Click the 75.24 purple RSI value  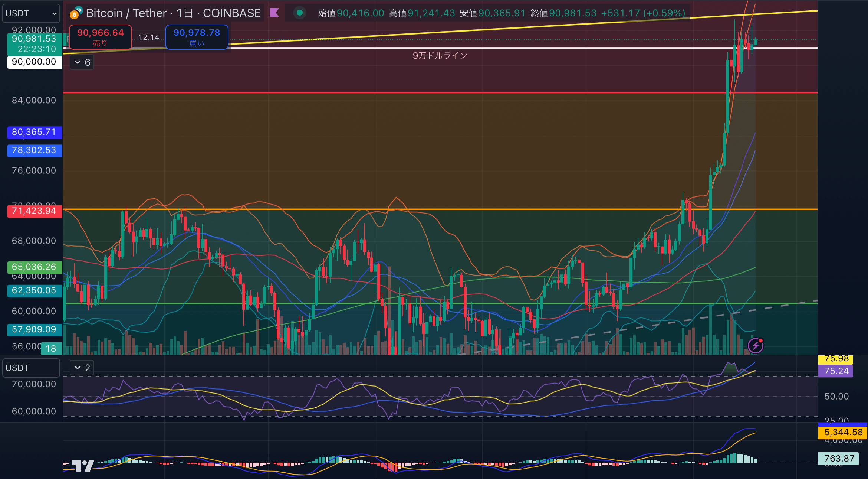click(x=836, y=371)
